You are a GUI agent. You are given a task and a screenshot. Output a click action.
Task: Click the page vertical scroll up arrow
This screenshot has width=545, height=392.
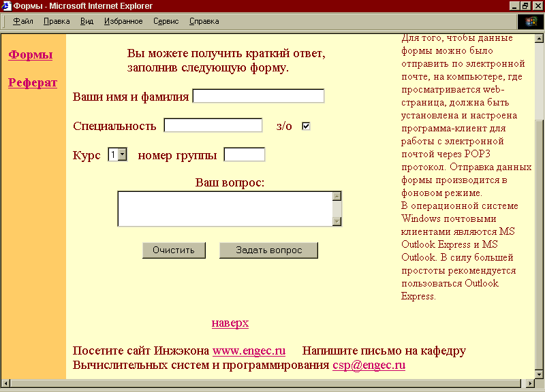(539, 38)
